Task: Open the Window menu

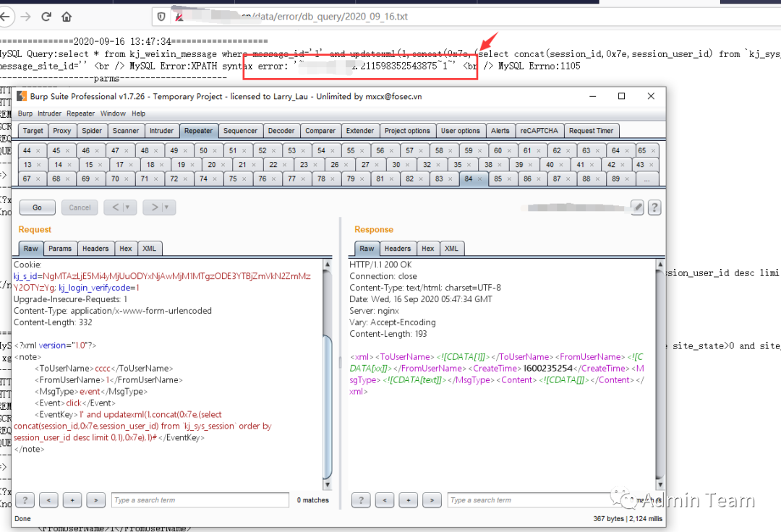Action: (113, 113)
